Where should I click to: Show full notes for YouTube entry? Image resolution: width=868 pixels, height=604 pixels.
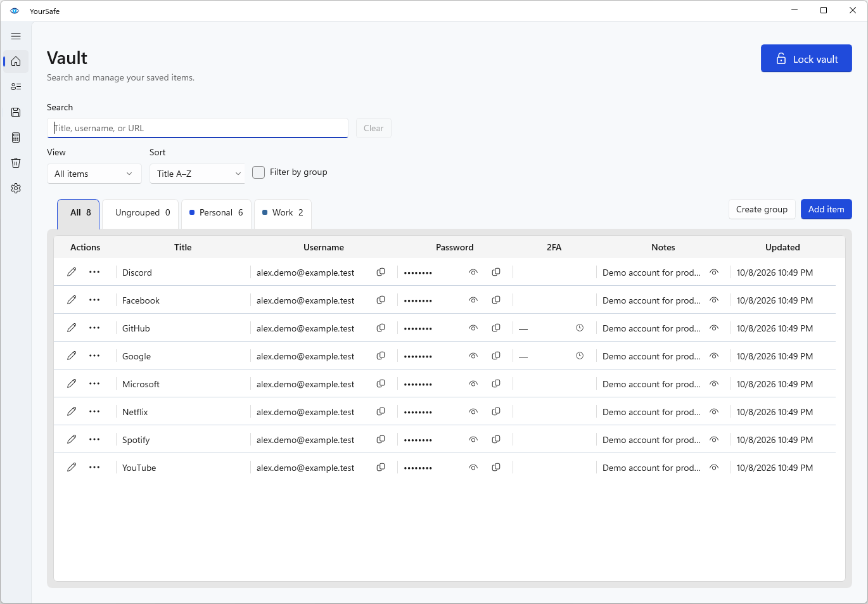pyautogui.click(x=714, y=467)
